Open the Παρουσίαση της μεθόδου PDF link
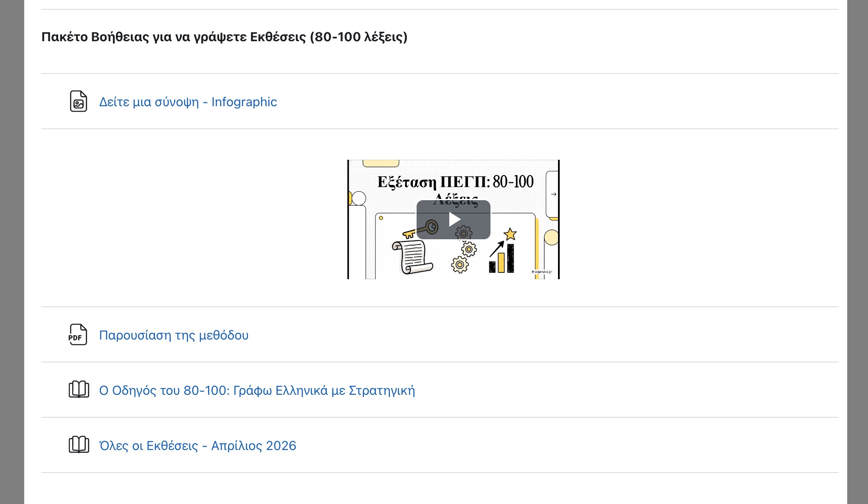Viewport: 868px width, 504px height. pos(174,335)
